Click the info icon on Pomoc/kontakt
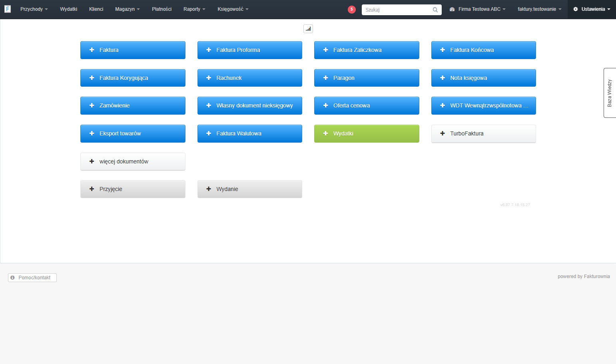 pos(12,278)
